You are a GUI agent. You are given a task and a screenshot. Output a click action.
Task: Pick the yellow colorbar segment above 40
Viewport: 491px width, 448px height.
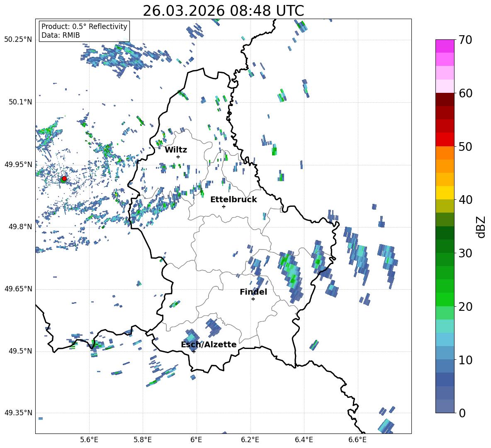pos(445,193)
